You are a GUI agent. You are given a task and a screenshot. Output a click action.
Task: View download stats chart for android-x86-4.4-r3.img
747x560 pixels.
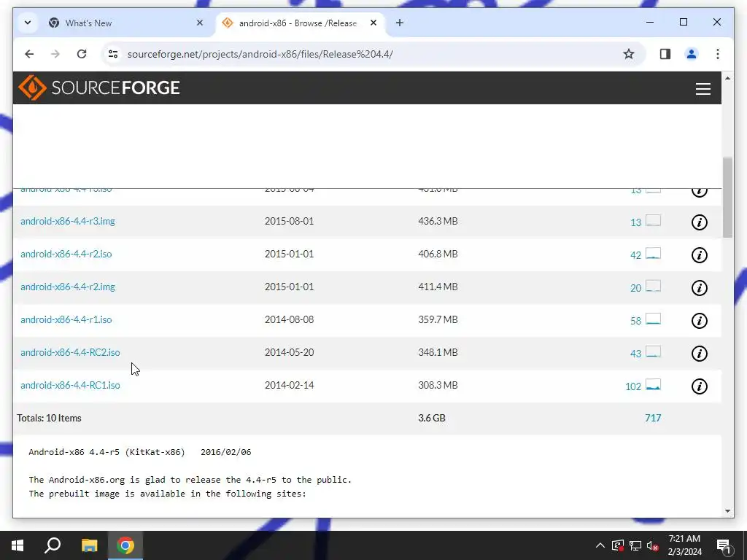(653, 220)
